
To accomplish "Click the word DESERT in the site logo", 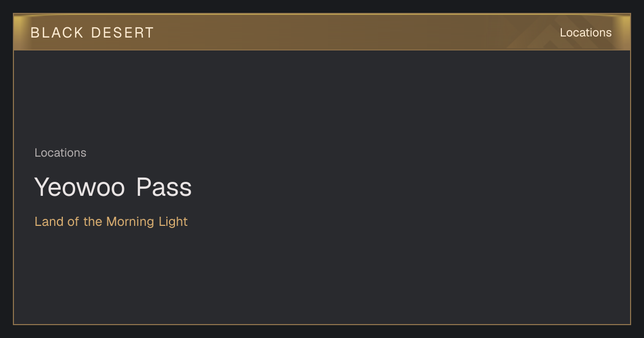I will (122, 33).
